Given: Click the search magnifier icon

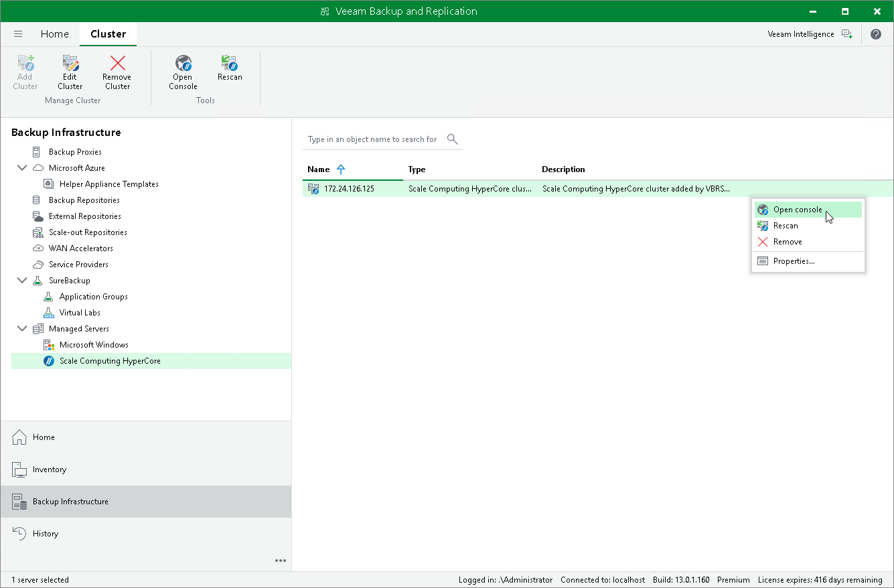Looking at the screenshot, I should [453, 139].
